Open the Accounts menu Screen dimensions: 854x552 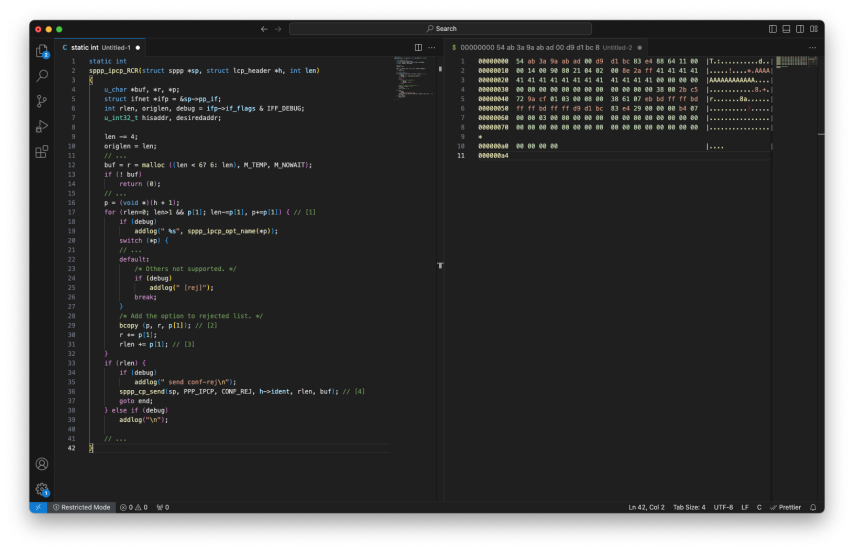[42, 464]
